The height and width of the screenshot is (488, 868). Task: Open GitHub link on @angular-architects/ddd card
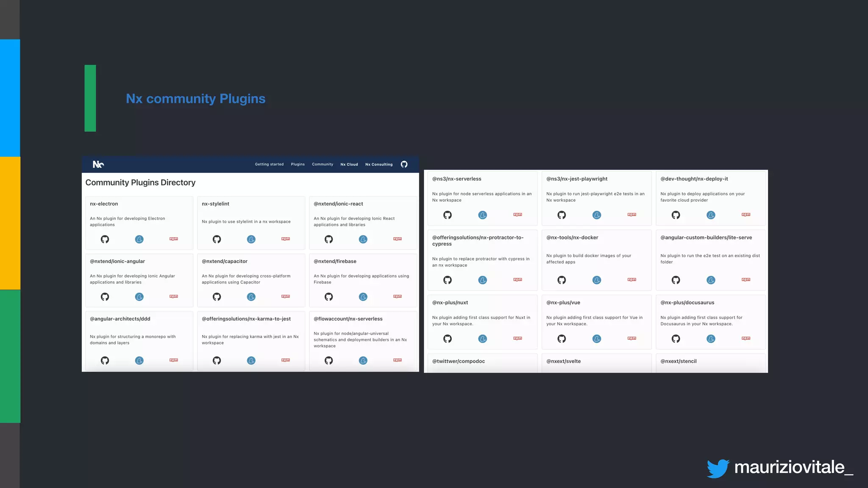coord(105,360)
